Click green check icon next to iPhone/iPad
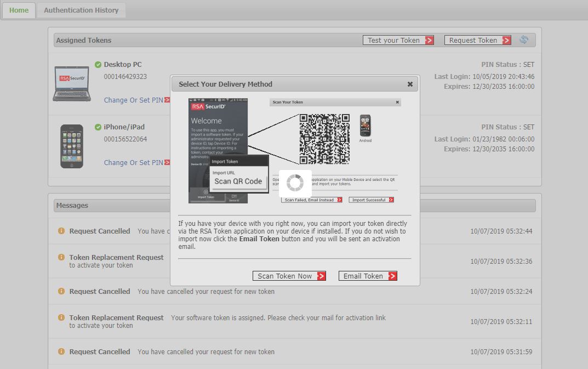 pyautogui.click(x=98, y=127)
